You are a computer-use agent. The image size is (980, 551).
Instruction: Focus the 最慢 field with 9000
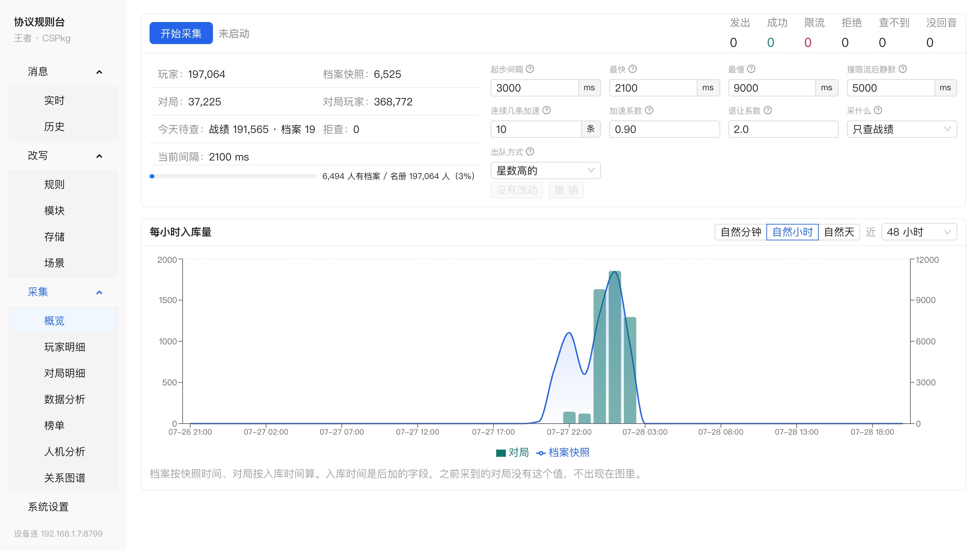(x=772, y=88)
